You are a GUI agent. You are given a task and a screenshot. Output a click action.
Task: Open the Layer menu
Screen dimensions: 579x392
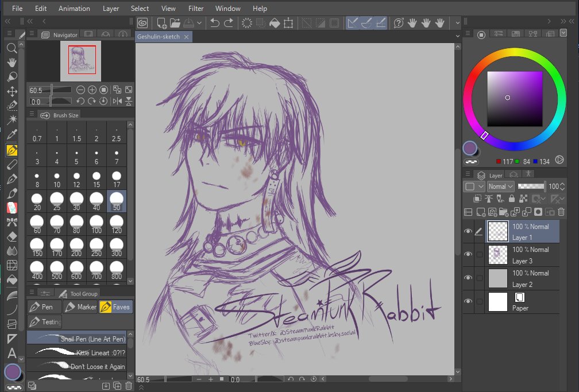coord(111,9)
